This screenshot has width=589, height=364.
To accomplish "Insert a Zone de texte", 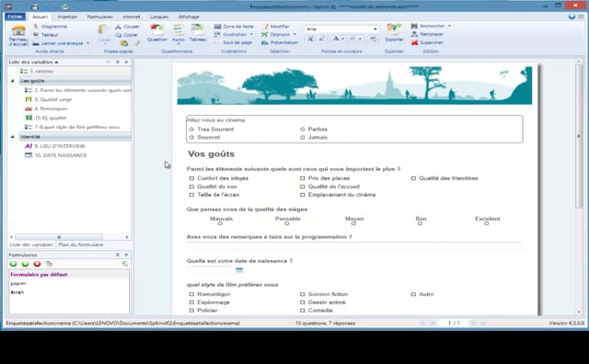I will (234, 27).
